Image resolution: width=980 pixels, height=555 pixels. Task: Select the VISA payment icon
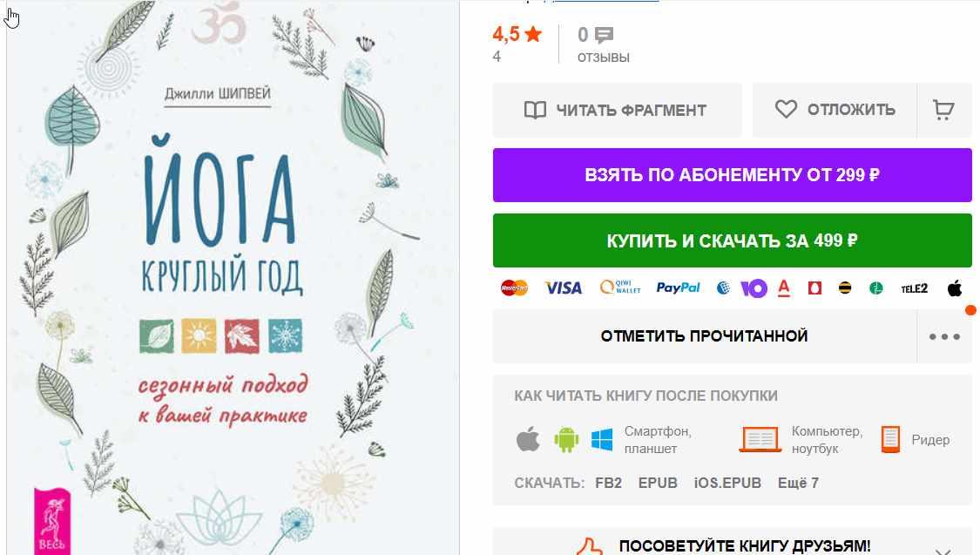pos(563,288)
